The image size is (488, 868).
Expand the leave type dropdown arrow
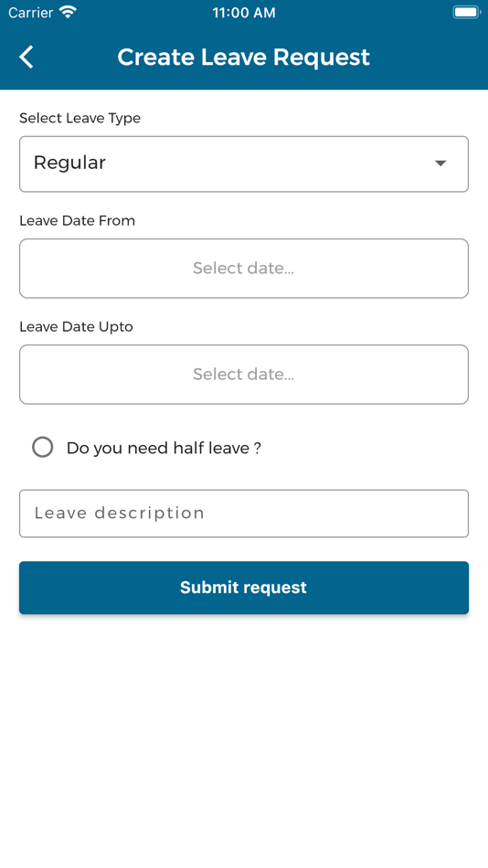pos(440,164)
